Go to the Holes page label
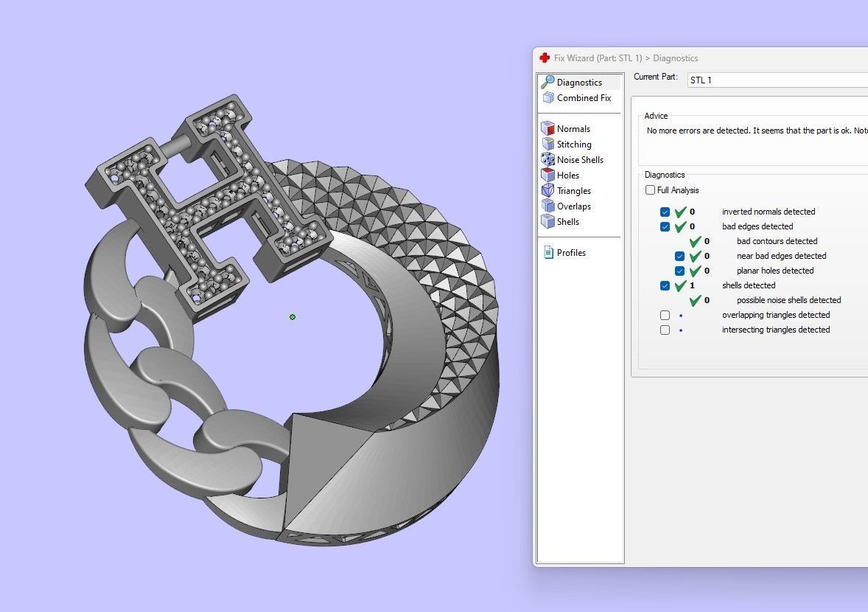868x612 pixels. (x=568, y=175)
